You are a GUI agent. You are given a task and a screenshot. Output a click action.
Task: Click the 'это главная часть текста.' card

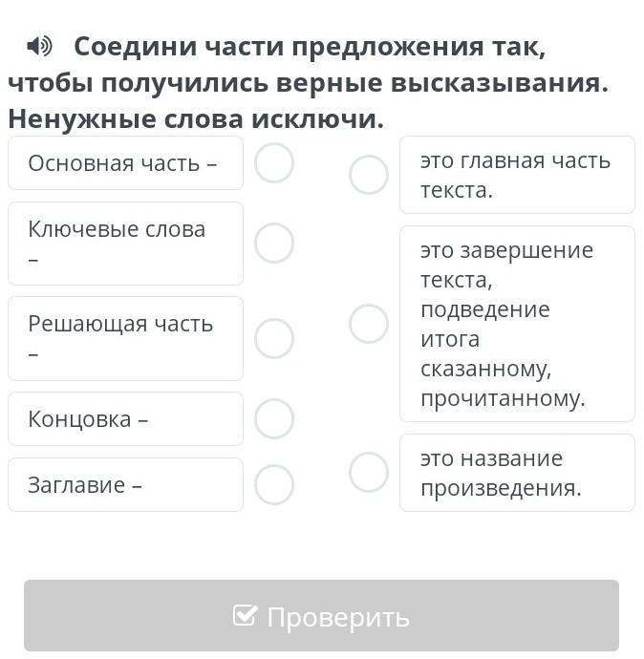click(517, 175)
